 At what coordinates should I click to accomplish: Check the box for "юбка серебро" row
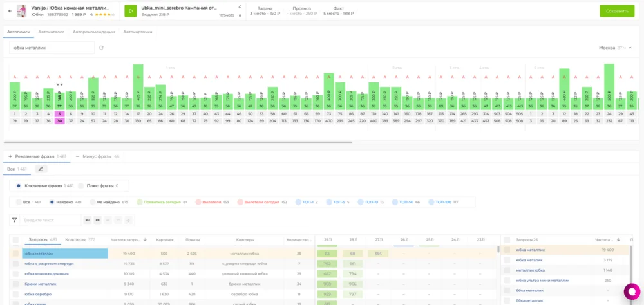tap(15, 294)
